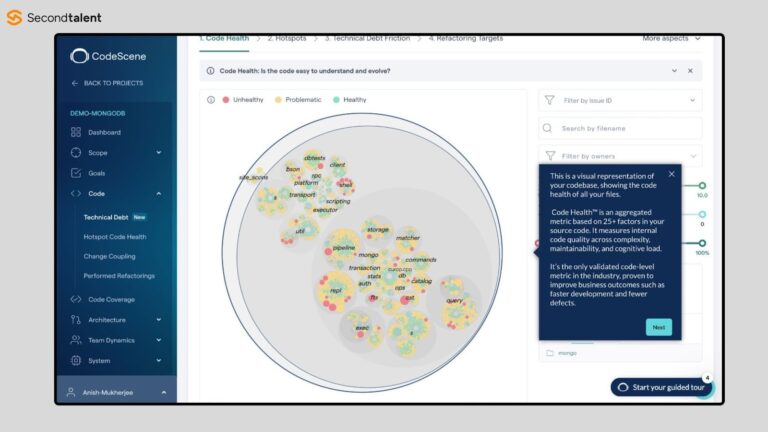Toggle the Healthy legend filter

(349, 100)
